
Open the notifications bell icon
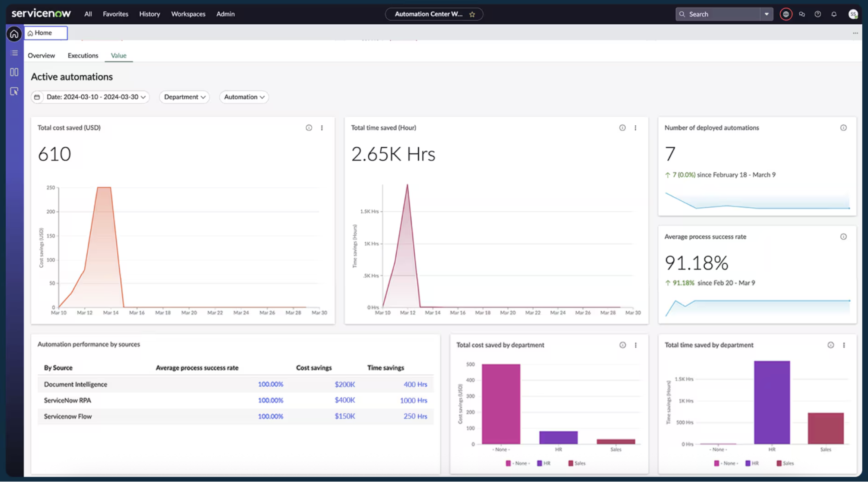coord(834,14)
